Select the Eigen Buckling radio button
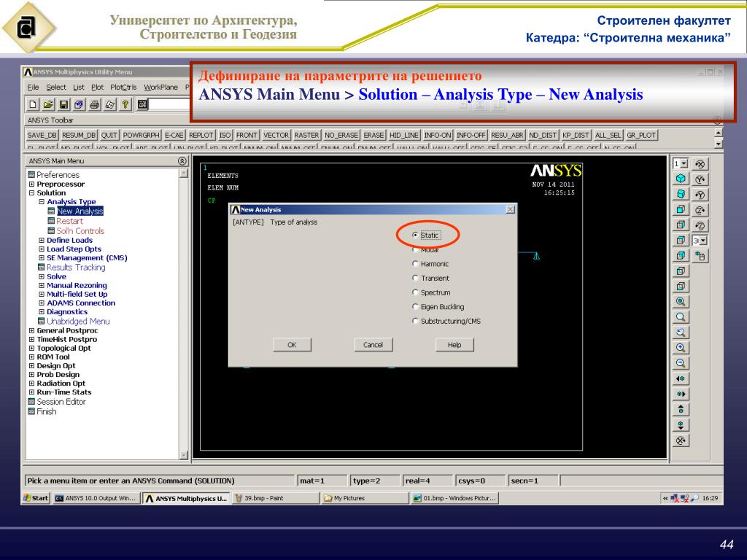Image resolution: width=747 pixels, height=560 pixels. (415, 306)
